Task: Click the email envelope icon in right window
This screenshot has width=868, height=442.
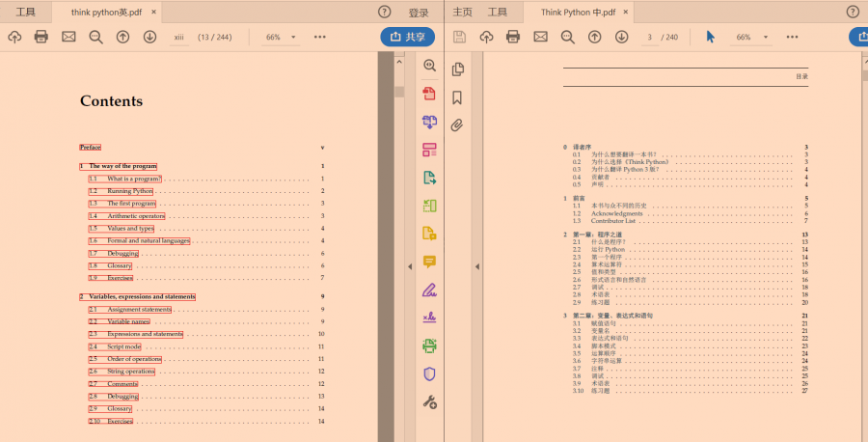Action: (x=540, y=37)
